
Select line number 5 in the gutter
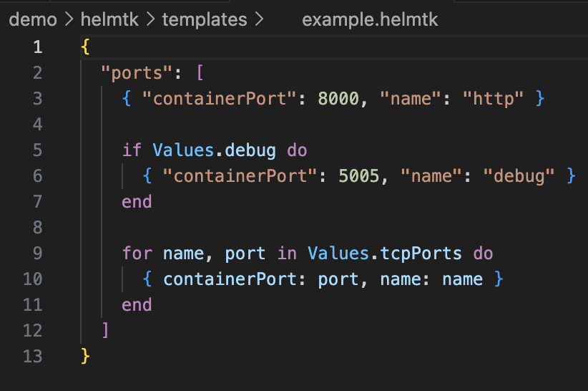[x=37, y=150]
